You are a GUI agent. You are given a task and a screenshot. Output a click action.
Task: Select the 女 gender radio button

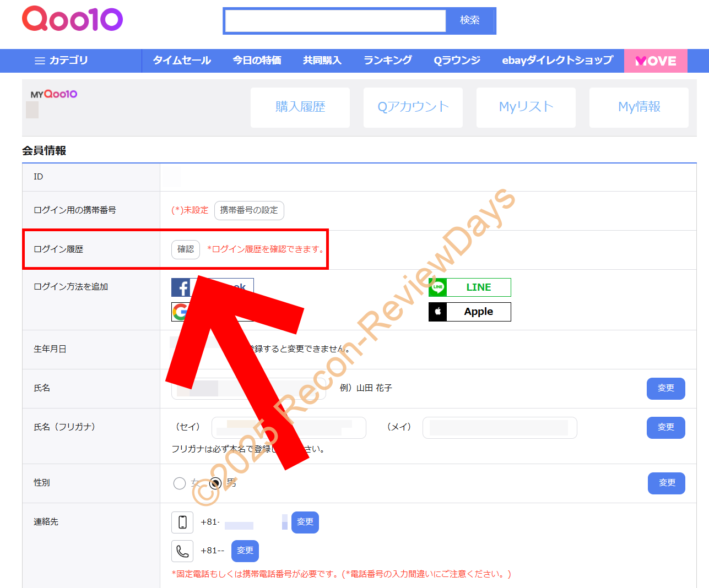click(179, 483)
